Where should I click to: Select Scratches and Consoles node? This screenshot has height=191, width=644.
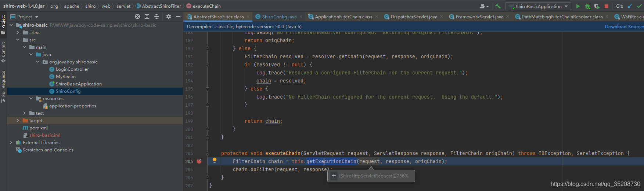coord(48,150)
